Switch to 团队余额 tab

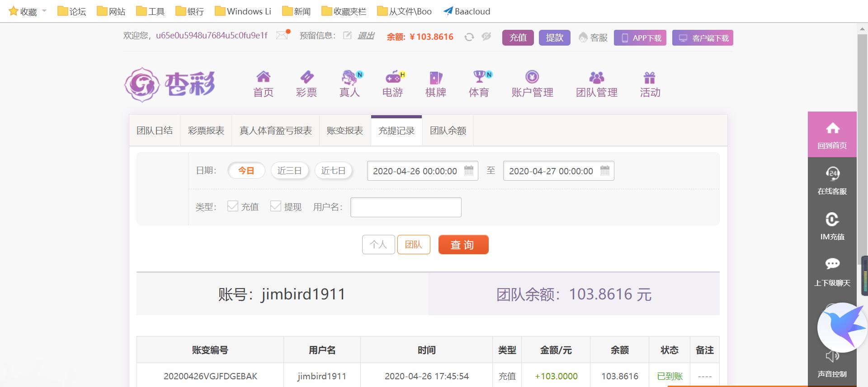(448, 131)
